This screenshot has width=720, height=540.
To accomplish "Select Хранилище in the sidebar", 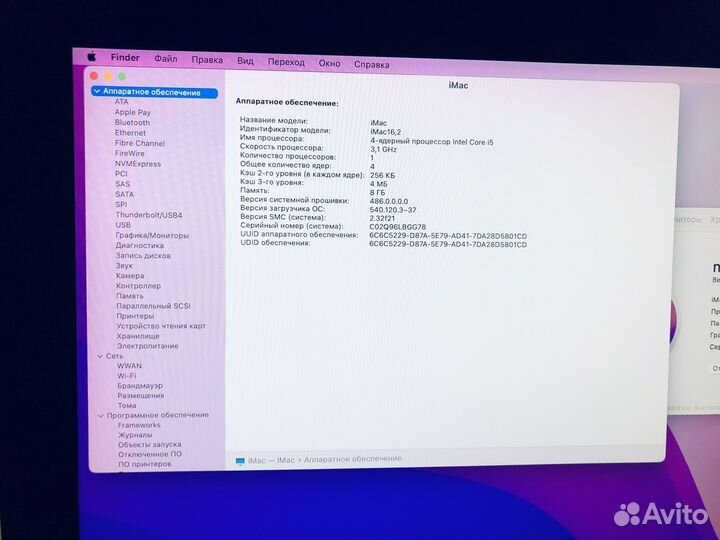I will click(x=138, y=336).
